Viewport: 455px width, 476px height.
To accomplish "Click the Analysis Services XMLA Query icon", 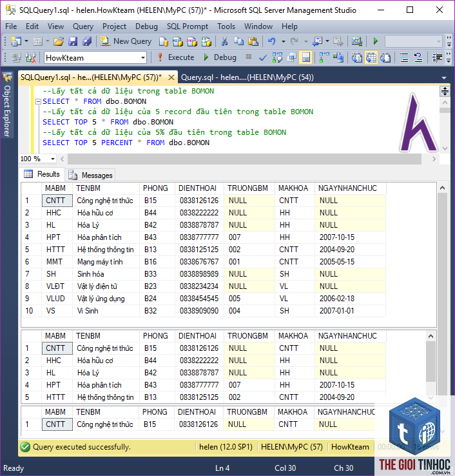I will point(206,41).
